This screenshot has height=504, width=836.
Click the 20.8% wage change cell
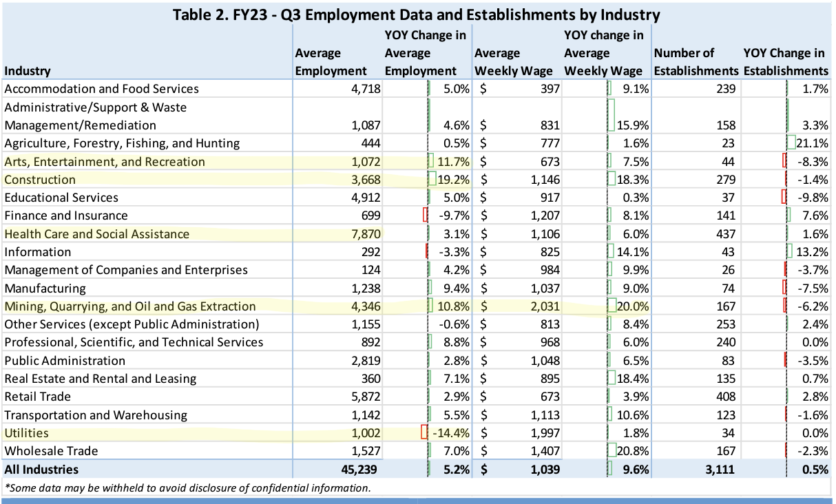(x=634, y=451)
